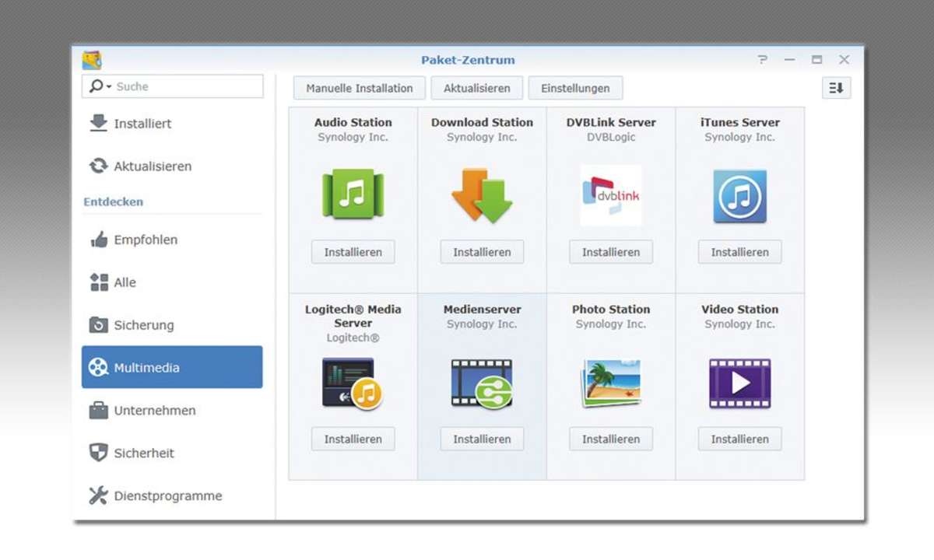Image resolution: width=934 pixels, height=560 pixels.
Task: Click the iTunes Server title
Action: tap(740, 122)
